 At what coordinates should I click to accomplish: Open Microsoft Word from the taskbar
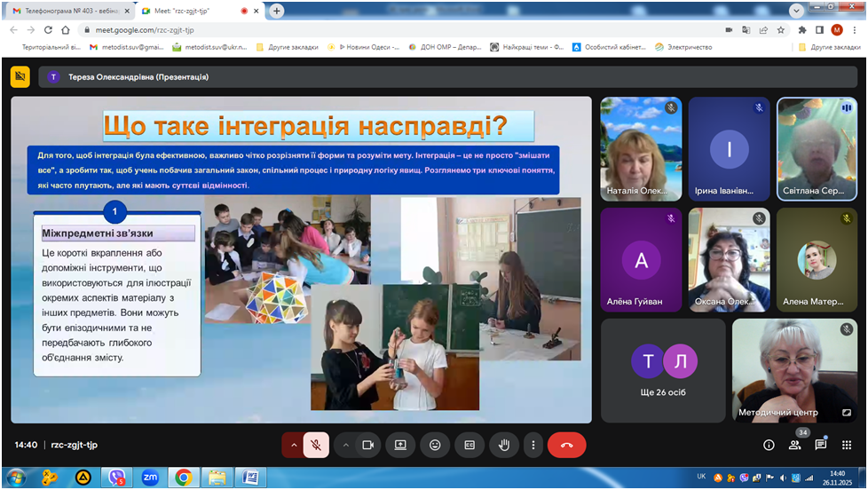(x=249, y=478)
